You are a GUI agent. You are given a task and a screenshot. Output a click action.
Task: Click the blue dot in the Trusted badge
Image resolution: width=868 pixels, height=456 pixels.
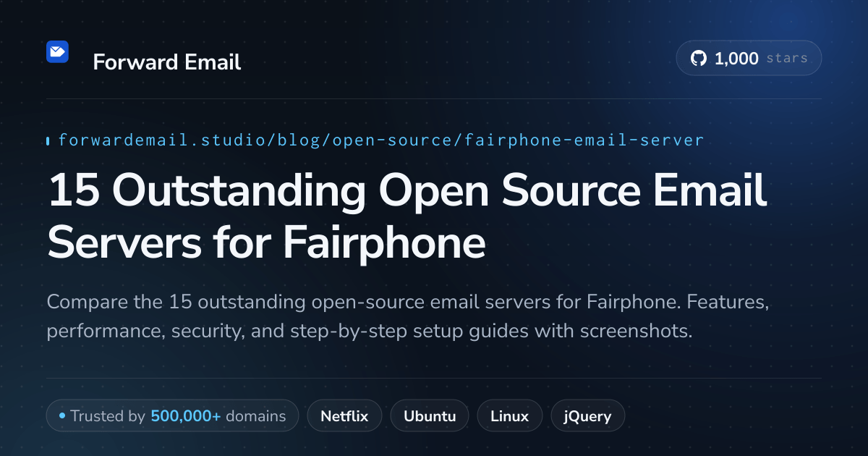62,416
